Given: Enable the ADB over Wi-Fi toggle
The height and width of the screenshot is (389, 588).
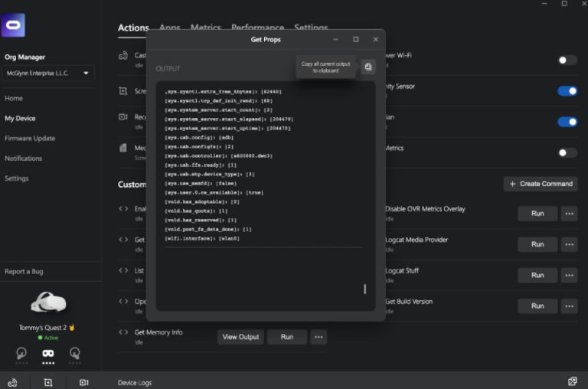Looking at the screenshot, I should point(567,60).
